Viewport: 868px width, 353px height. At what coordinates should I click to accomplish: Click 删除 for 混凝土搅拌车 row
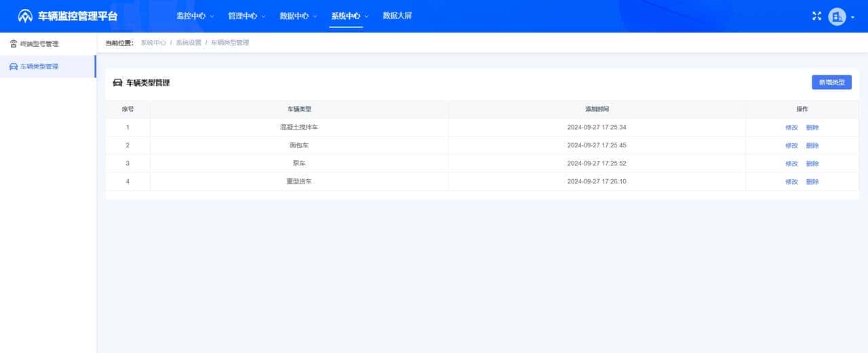(812, 128)
